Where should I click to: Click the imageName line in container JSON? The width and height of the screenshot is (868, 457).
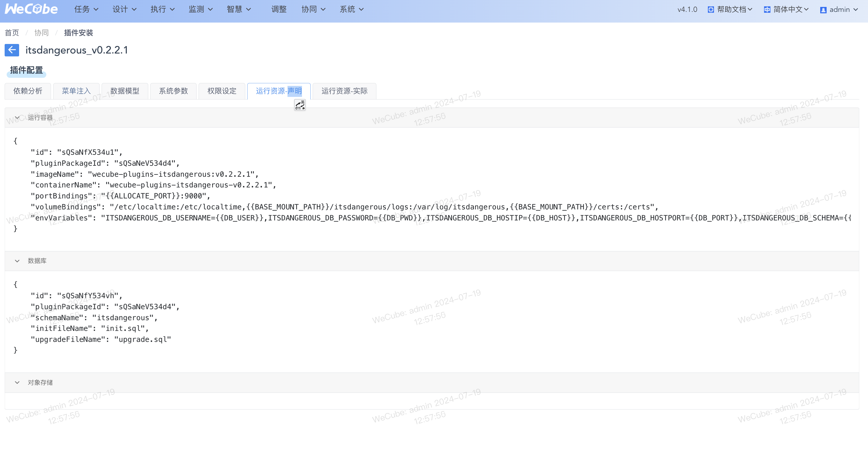coord(144,174)
